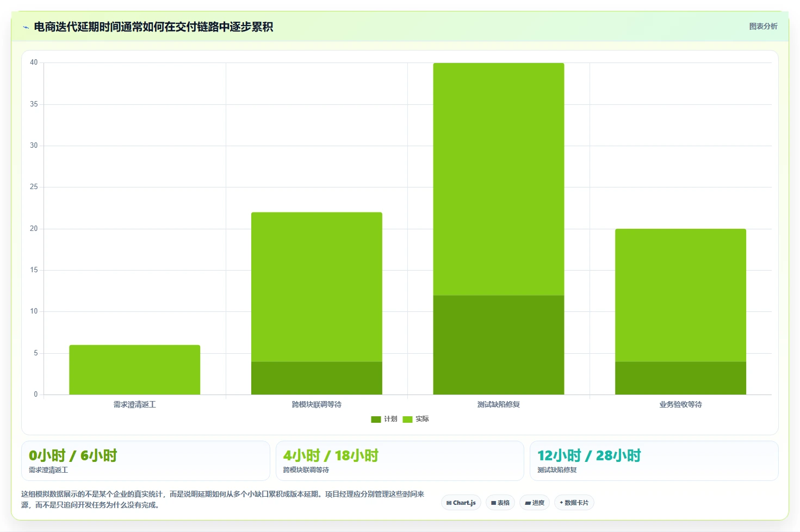Click the 0小时 / 6小时 data card
This screenshot has width=800, height=532.
click(146, 461)
